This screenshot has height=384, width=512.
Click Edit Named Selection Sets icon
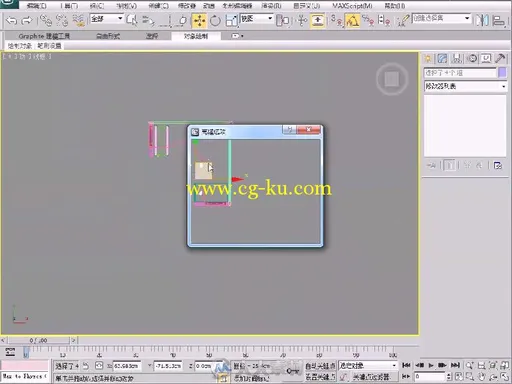403,21
